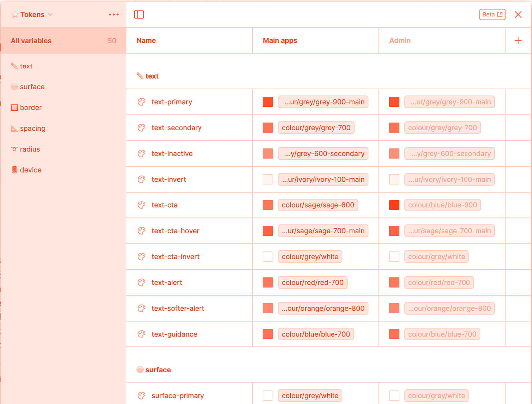Select the surface group in sidebar

[x=28, y=87]
